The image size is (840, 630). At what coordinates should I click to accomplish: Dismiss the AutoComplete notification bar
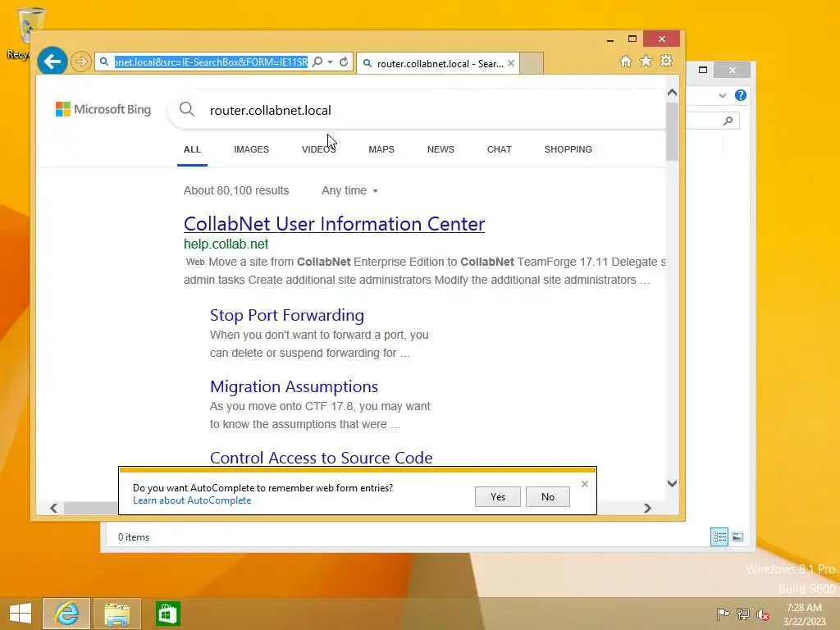(584, 484)
